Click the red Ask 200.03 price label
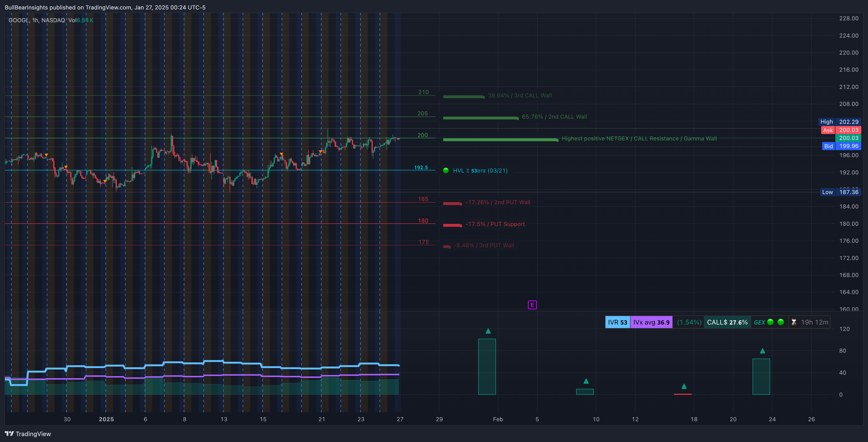868x442 pixels. click(x=841, y=130)
